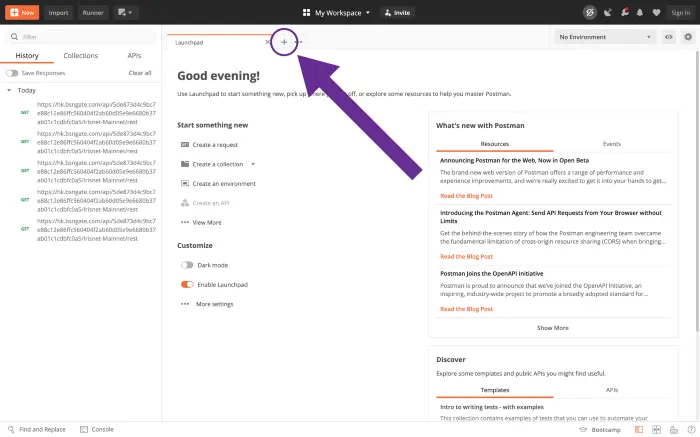Screen dimensions: 700x437
Task: Toggle the Save Responses switch
Action: (12, 73)
